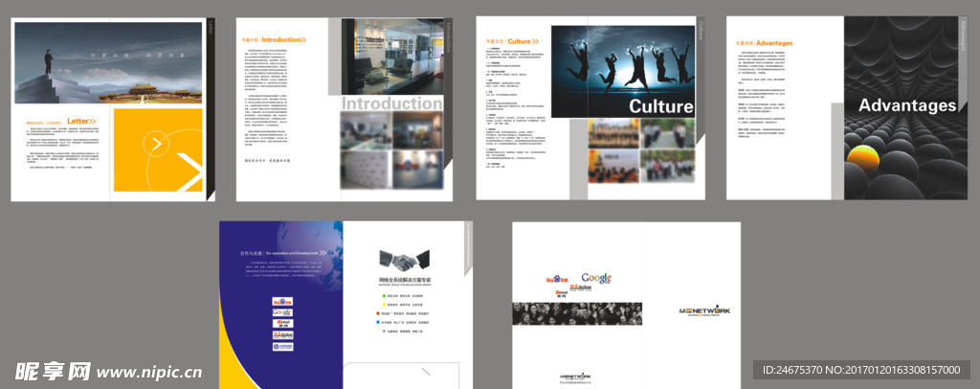The width and height of the screenshot is (980, 389).
Task: Click the Google logo on the blue panel
Action: 282,312
